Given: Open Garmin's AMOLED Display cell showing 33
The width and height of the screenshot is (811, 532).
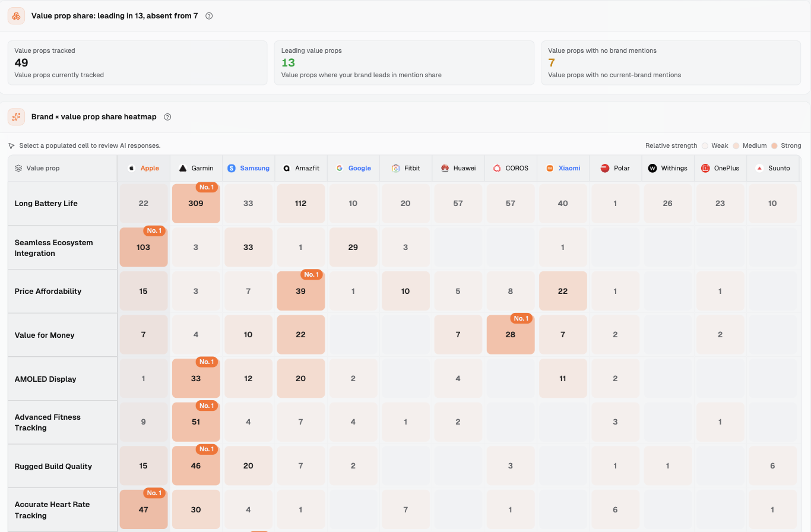Looking at the screenshot, I should coord(196,379).
